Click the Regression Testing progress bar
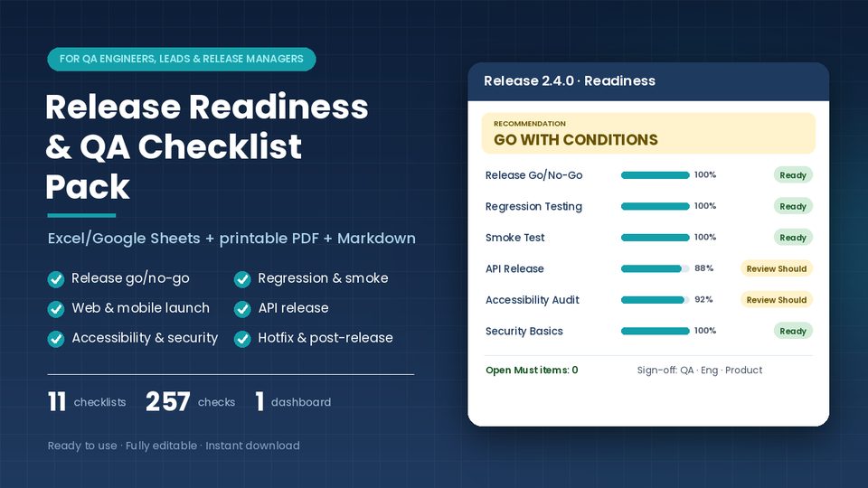The width and height of the screenshot is (868, 488). click(655, 206)
